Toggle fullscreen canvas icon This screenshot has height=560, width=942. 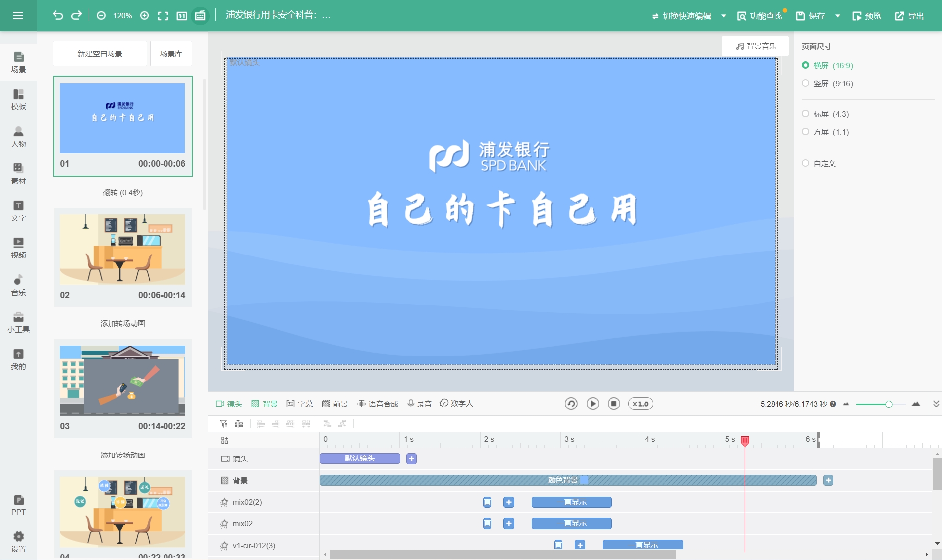pos(163,16)
